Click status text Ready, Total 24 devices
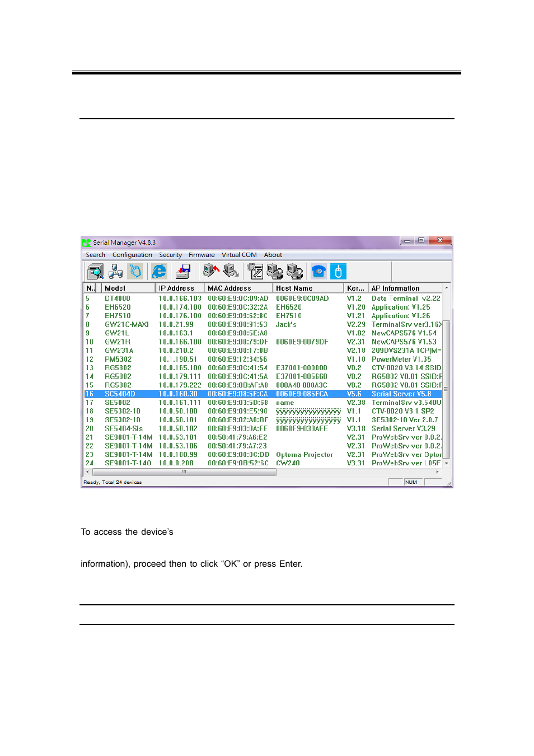 [x=113, y=482]
